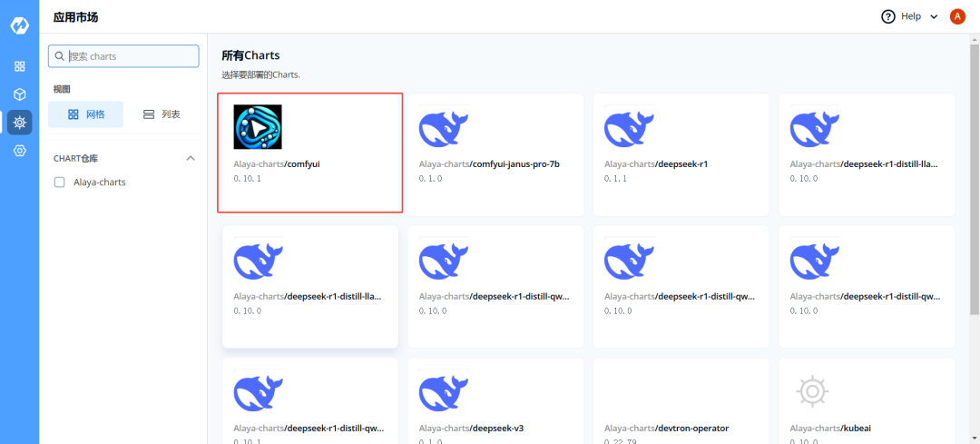Click version 0.1.0 under comfyui-janus-pro-7b
980x444 pixels.
tap(431, 179)
